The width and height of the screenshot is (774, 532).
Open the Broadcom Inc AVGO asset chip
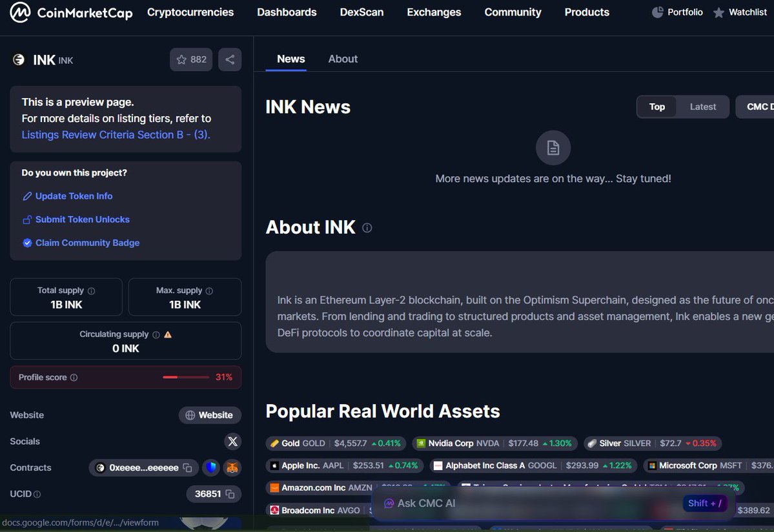(318, 510)
